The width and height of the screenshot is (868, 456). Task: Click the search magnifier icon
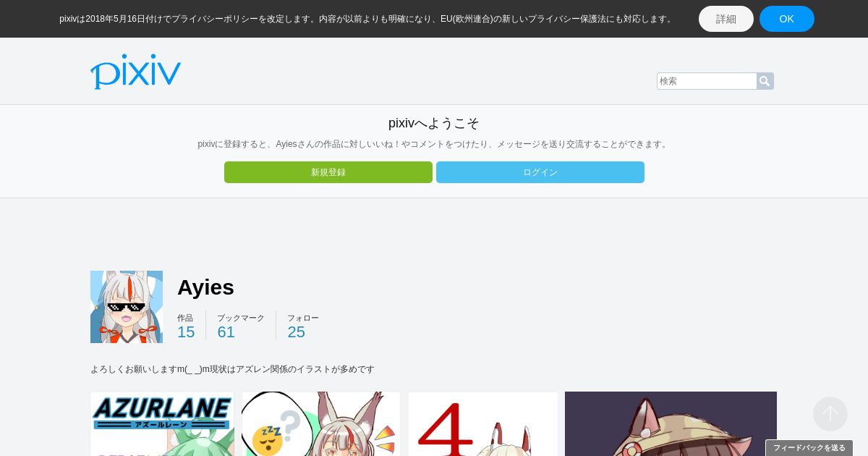coord(765,81)
